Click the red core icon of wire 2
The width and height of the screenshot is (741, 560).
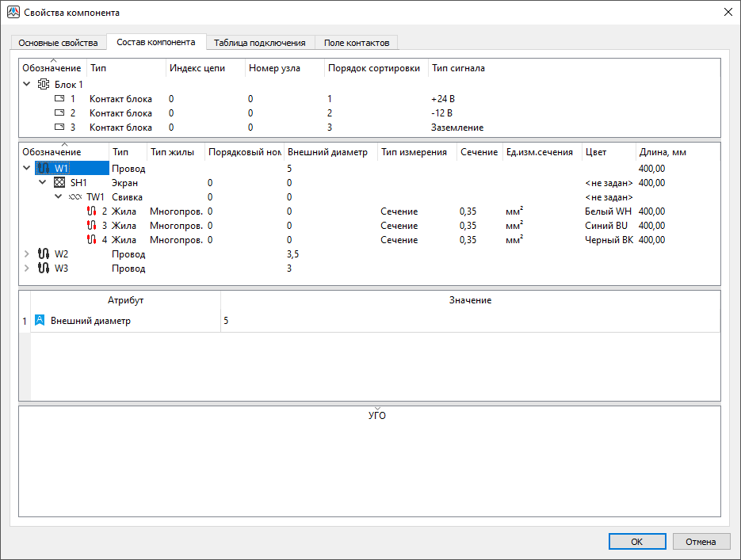click(x=90, y=211)
